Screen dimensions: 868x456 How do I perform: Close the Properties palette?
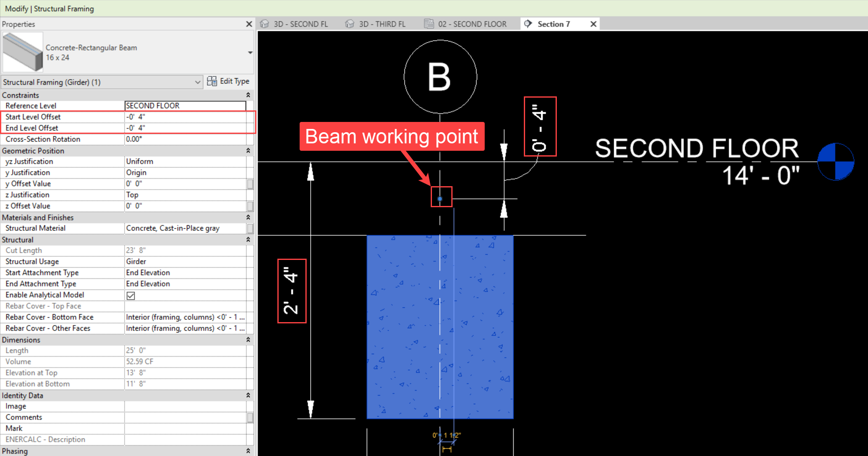[249, 24]
